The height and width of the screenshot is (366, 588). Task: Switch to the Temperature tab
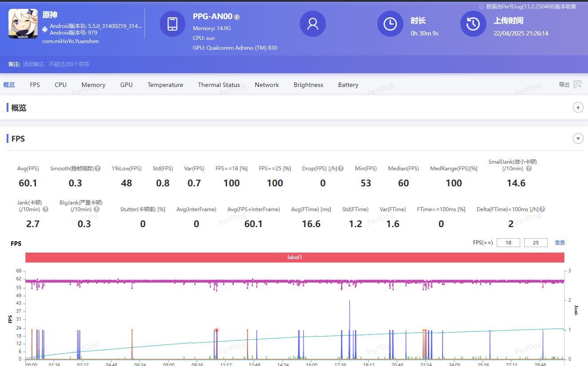165,85
